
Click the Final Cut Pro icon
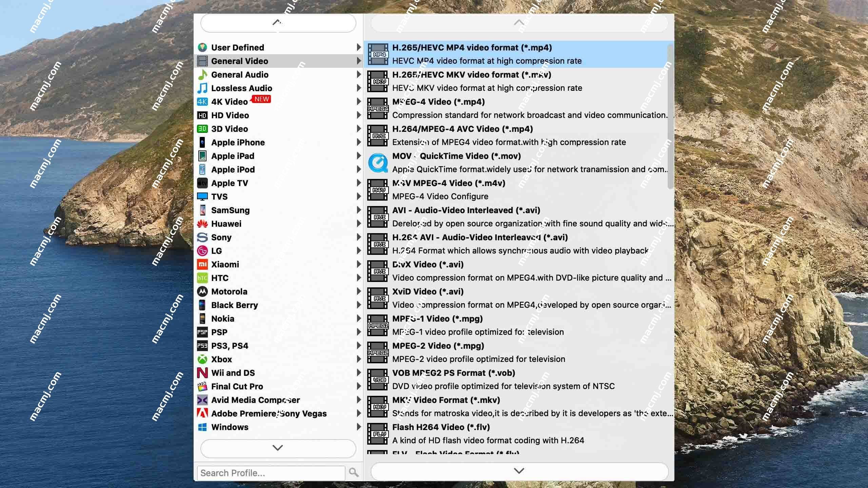(202, 386)
